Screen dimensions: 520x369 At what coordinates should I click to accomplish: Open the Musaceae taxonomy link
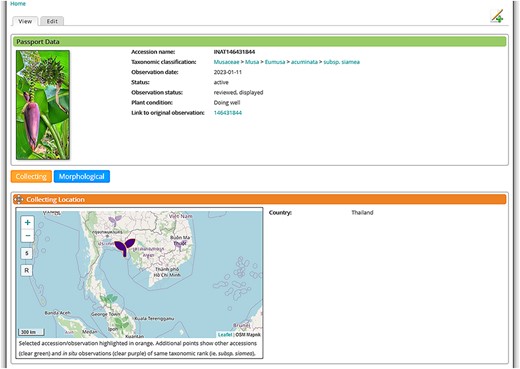pos(226,62)
